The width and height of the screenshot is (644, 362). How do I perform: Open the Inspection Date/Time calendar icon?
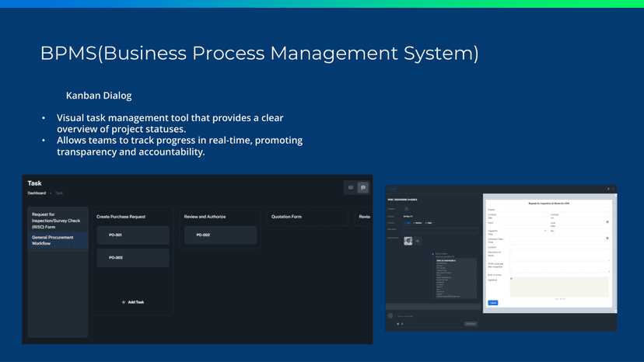pyautogui.click(x=607, y=238)
